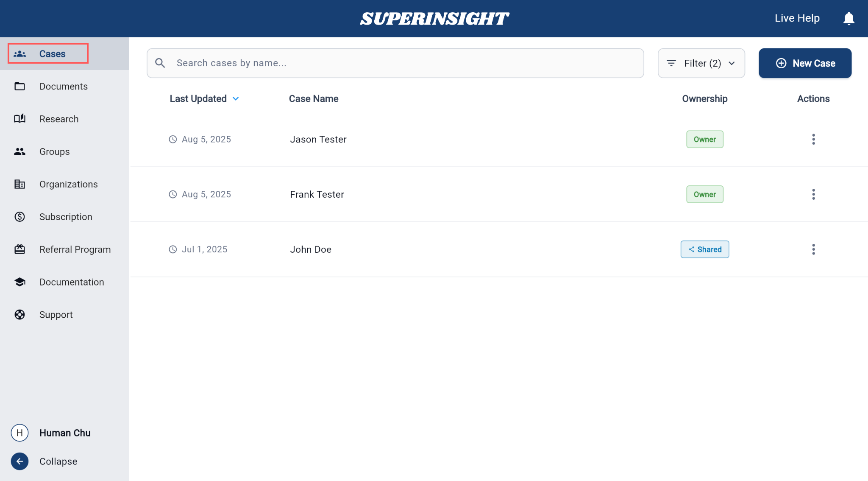The width and height of the screenshot is (868, 481).
Task: Click the Referral Program gift icon
Action: tap(19, 249)
